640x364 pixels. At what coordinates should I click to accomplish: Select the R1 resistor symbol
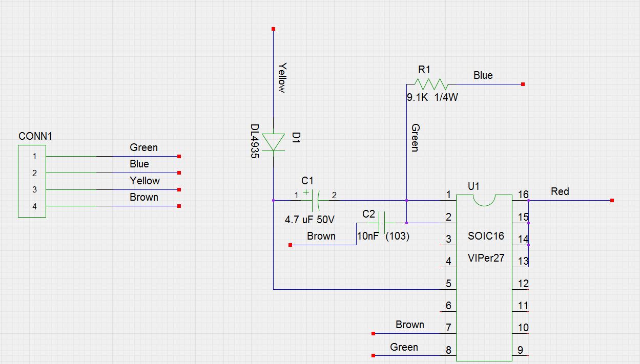coord(431,84)
